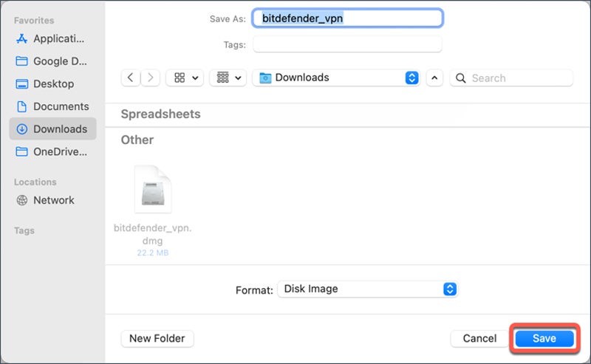
Task: Click the back navigation chevron
Action: (x=131, y=78)
